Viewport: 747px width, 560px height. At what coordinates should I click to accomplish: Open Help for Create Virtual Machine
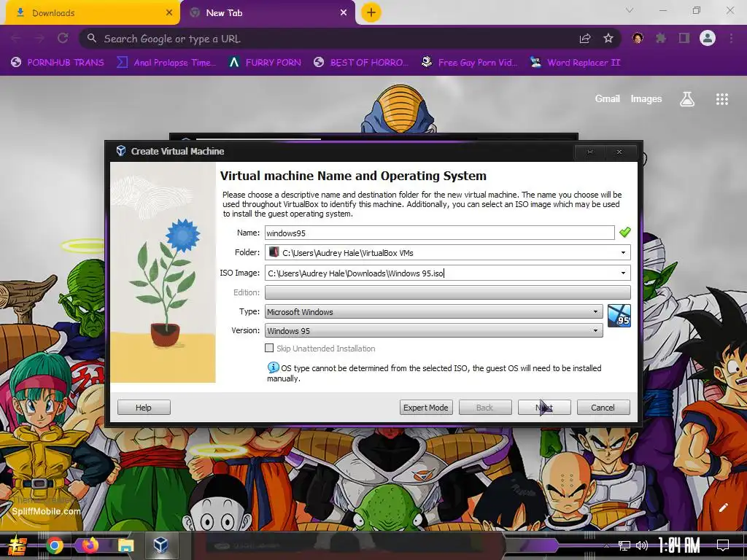click(144, 408)
